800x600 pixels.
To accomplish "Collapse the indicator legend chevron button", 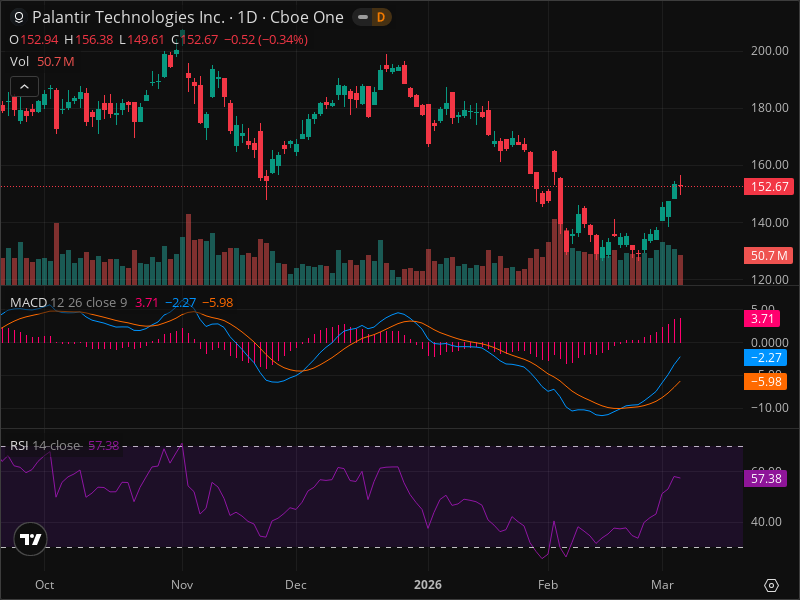I will (x=24, y=87).
